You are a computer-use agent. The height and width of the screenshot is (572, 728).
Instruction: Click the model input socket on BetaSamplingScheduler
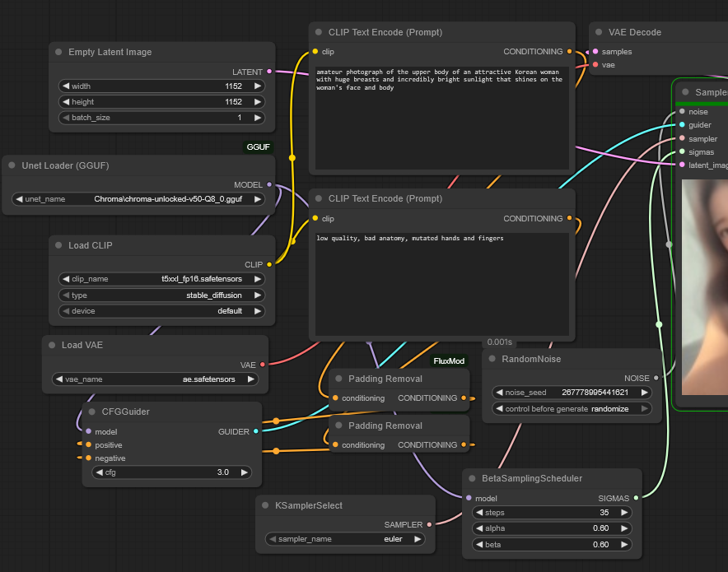tap(469, 498)
